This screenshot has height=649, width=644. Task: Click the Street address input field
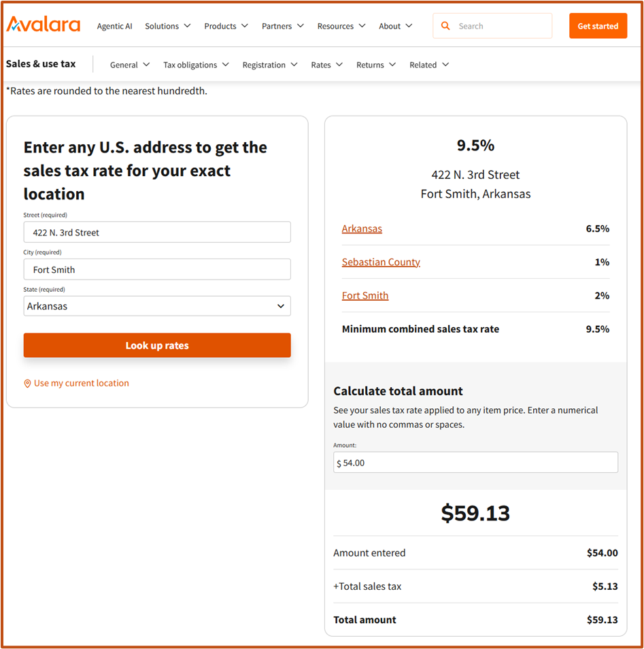pos(157,232)
